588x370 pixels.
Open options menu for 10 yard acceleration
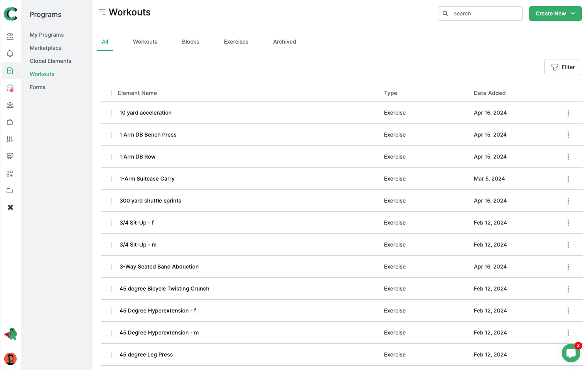(x=568, y=113)
